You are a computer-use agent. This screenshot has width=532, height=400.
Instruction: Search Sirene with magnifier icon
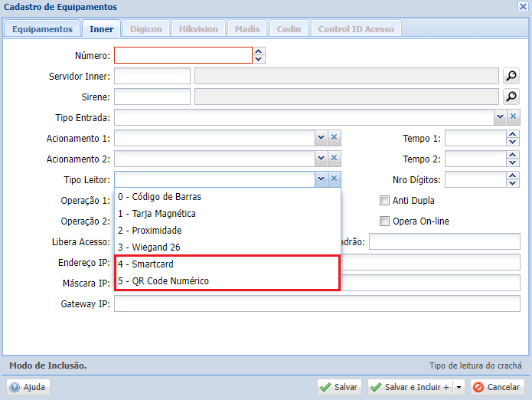tap(511, 97)
